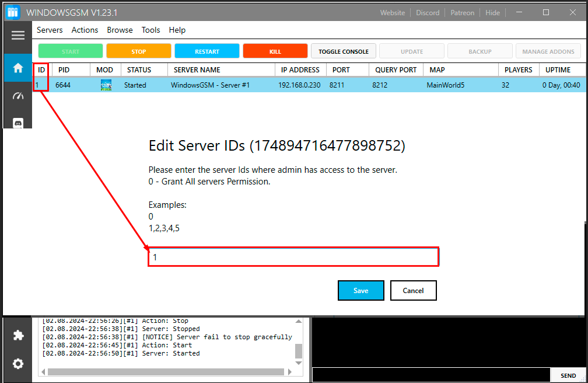This screenshot has height=383, width=588.
Task: Open the Browse menu
Action: (x=120, y=30)
